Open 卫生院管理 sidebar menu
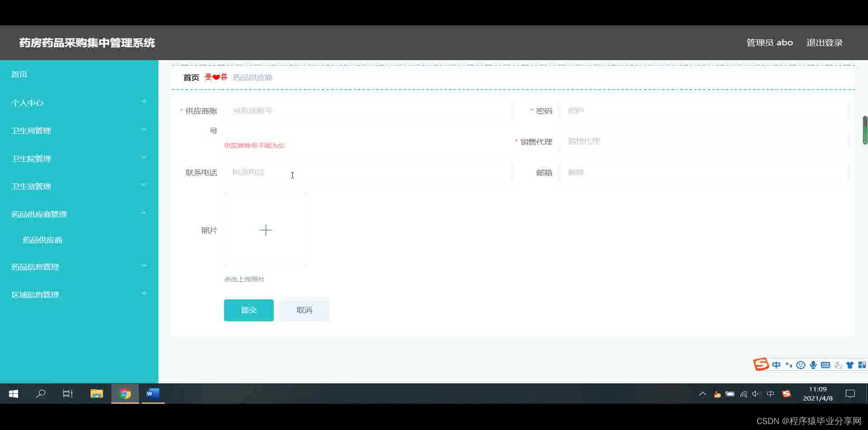868x430 pixels. pyautogui.click(x=79, y=158)
